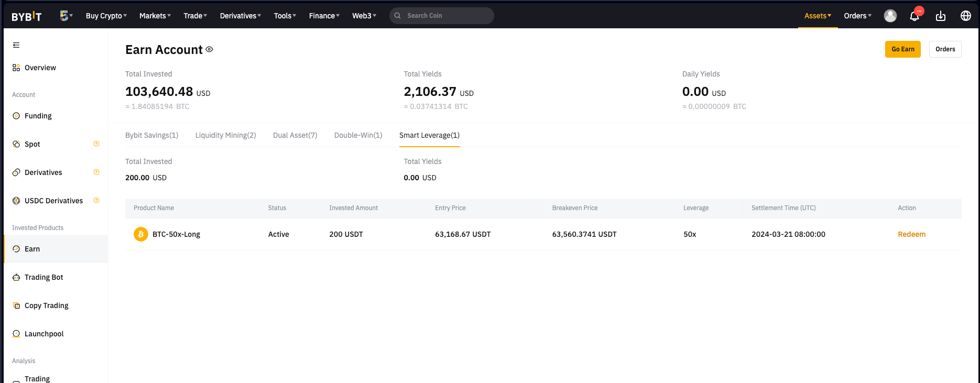Redeem the BTC-50x-Long position
Image resolution: width=980 pixels, height=383 pixels.
coord(912,234)
